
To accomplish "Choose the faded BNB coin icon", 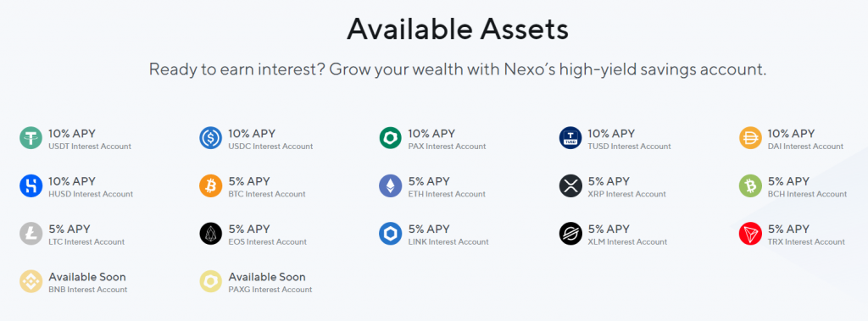I will pos(31,281).
